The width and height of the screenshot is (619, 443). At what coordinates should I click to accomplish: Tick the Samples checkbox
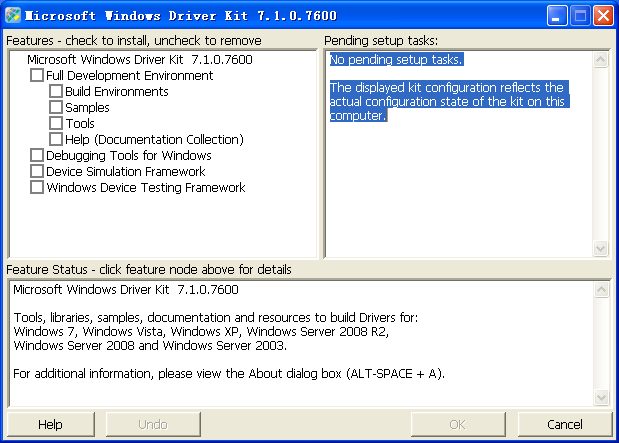click(x=56, y=107)
